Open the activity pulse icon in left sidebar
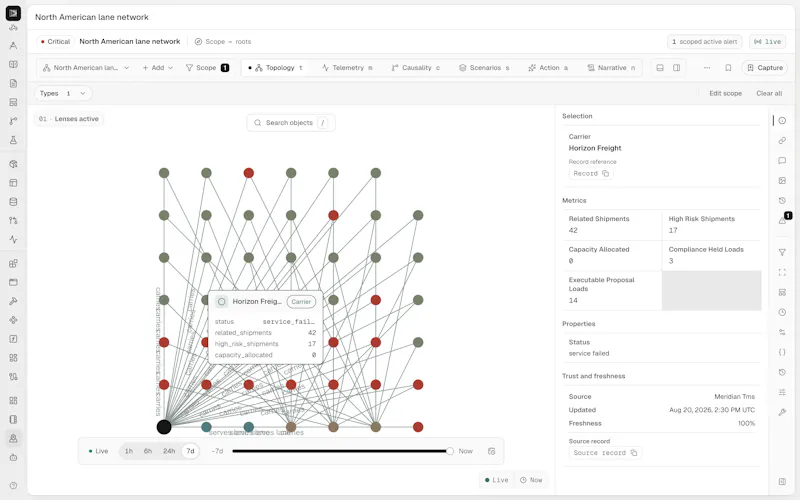This screenshot has width=800, height=500. pos(13,239)
